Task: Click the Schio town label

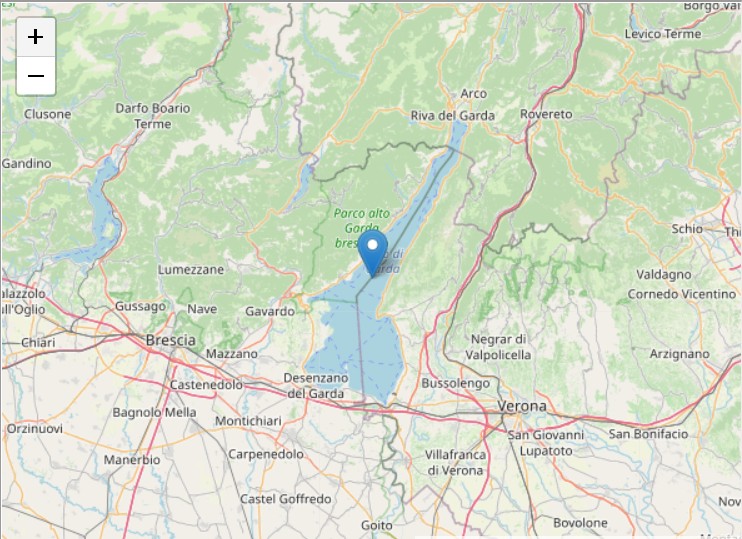Action: tap(687, 229)
